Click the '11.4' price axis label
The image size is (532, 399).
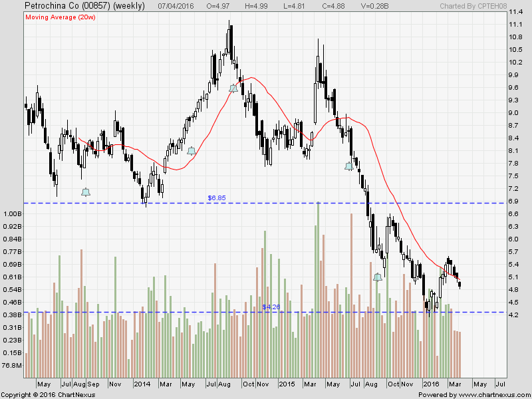coord(515,12)
